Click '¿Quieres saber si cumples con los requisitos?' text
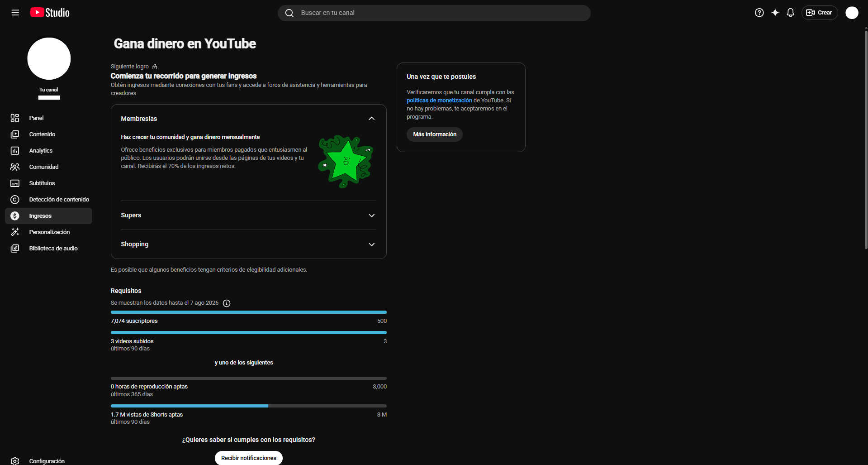This screenshot has width=868, height=465. (249, 440)
